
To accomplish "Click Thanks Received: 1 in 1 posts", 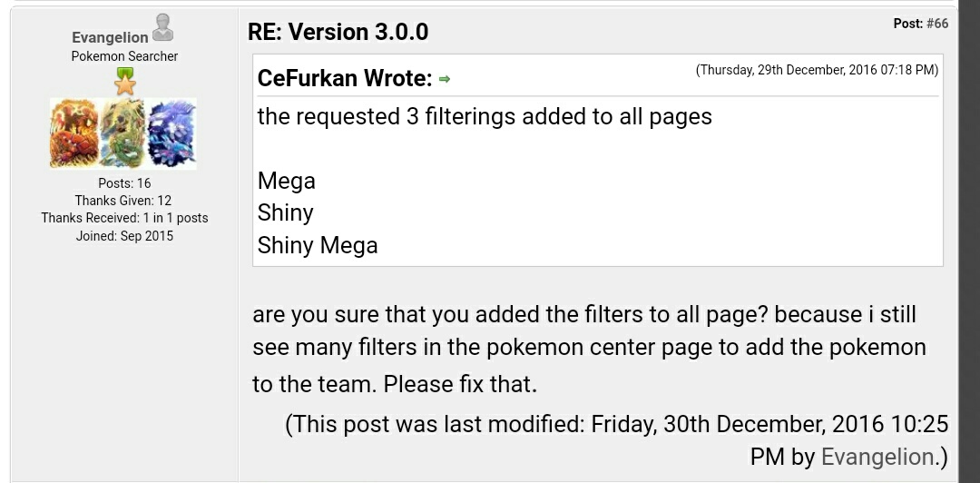I will coord(124,218).
